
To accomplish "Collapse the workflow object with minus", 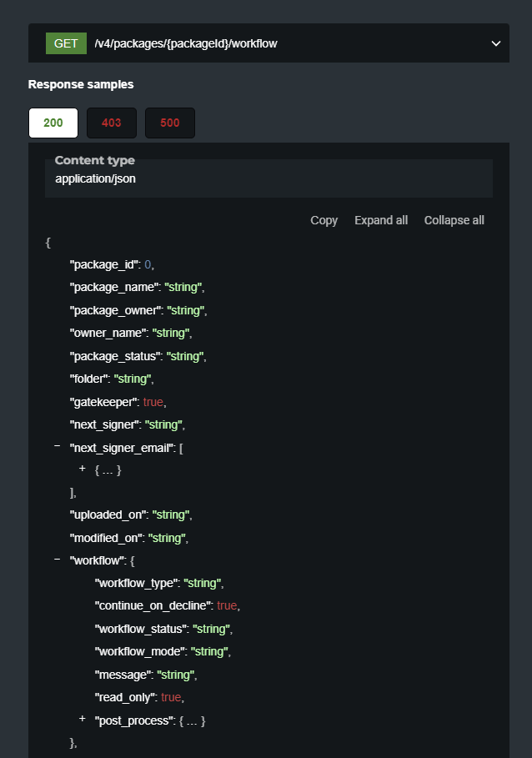I will 58,559.
